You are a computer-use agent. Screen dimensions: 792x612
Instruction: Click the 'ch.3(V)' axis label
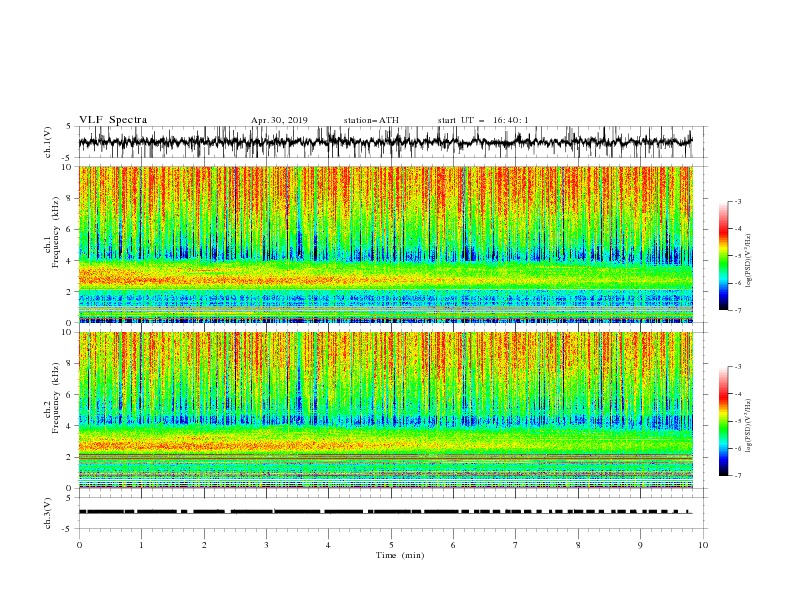pyautogui.click(x=47, y=513)
